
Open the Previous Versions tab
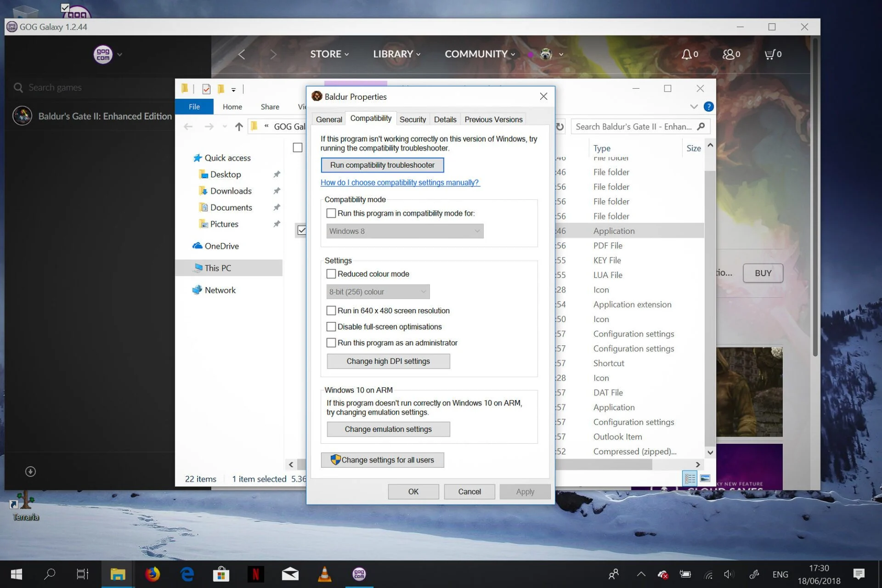[493, 119]
